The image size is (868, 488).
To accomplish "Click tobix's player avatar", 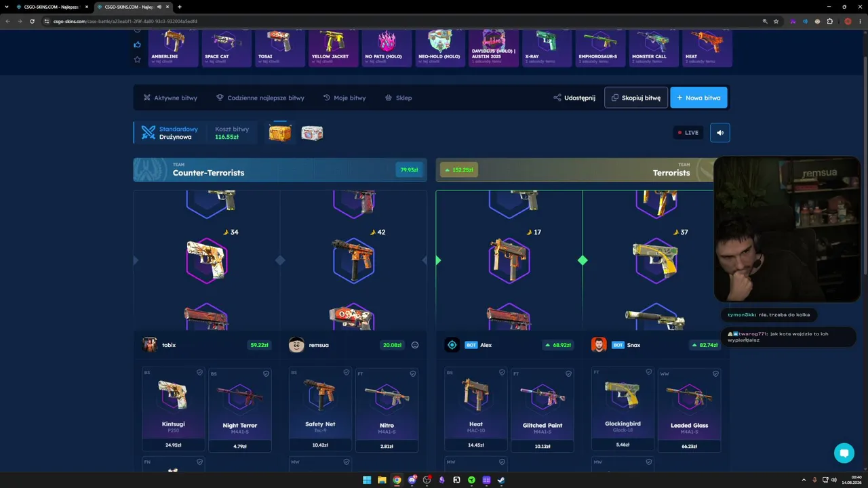I will coord(150,345).
